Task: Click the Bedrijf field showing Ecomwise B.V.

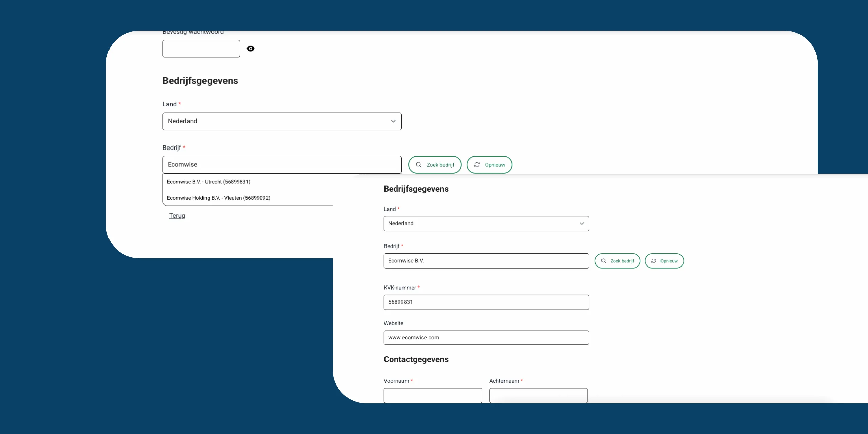Action: (486, 261)
